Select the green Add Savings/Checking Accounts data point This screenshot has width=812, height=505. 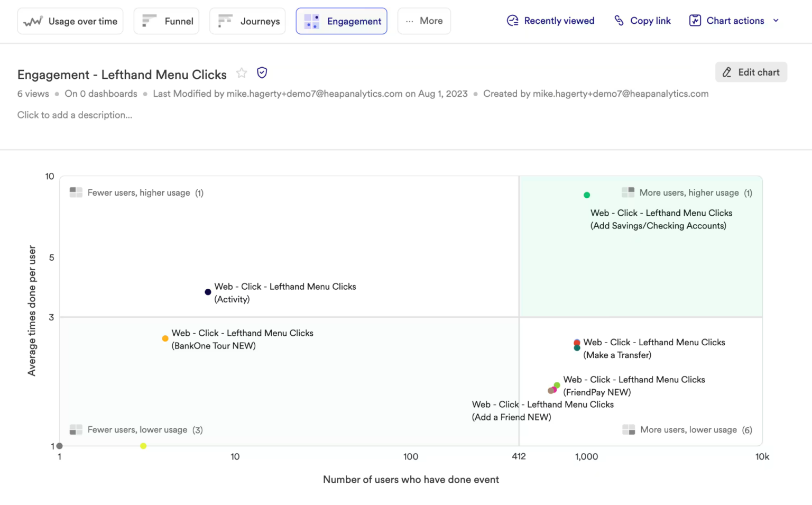[x=587, y=195]
